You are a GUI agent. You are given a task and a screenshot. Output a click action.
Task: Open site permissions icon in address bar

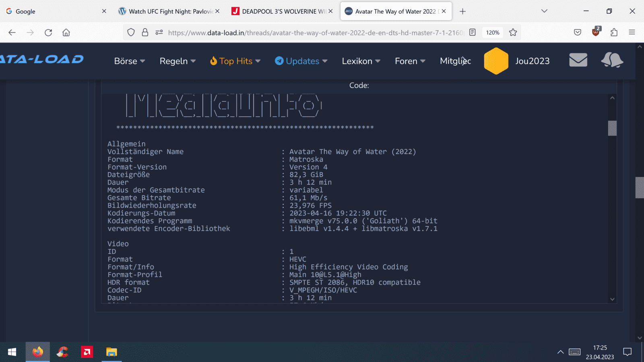(159, 33)
